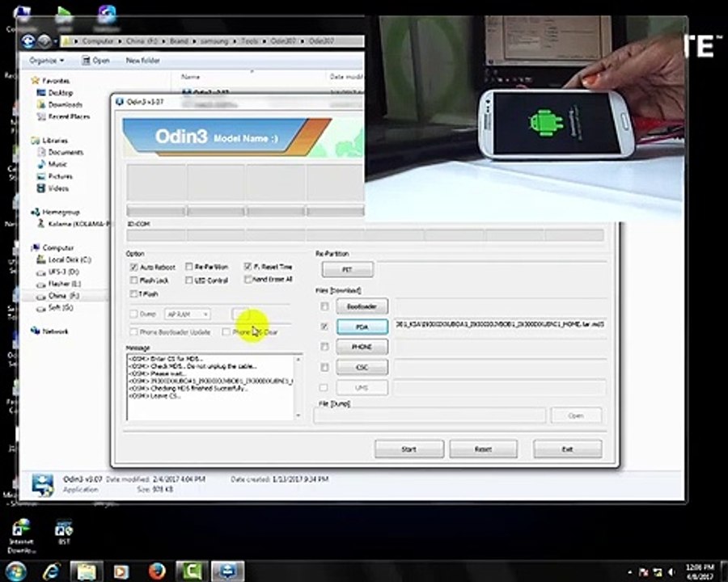Open green Camtasia recorder taskbar icon
728x582 pixels.
click(191, 571)
